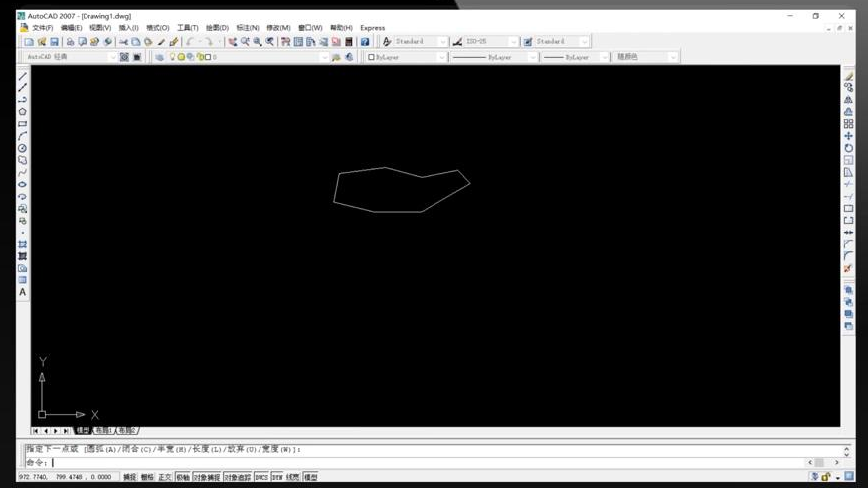The width and height of the screenshot is (868, 488).
Task: Select the Ellipse draw tool
Action: point(22,184)
